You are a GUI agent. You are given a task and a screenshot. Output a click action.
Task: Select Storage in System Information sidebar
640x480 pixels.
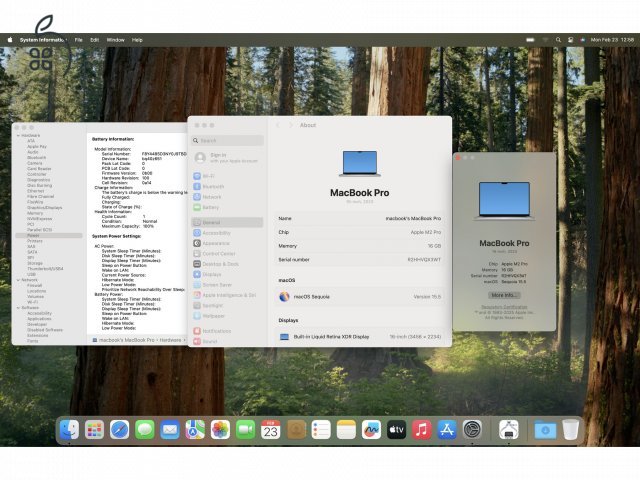pos(35,263)
